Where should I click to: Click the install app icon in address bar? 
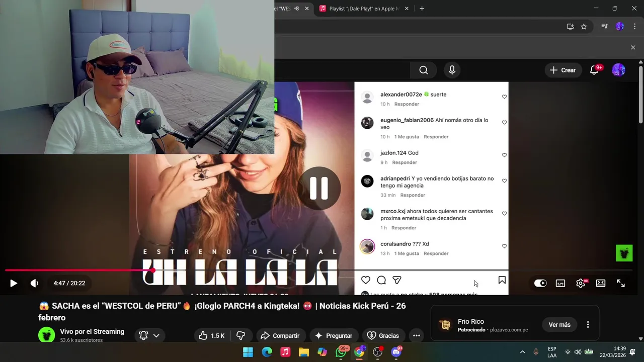click(x=570, y=27)
